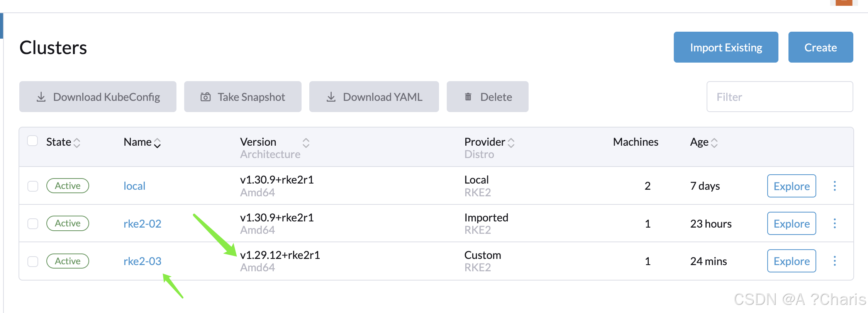Open actions menu for local row
This screenshot has height=313, width=868.
(835, 186)
